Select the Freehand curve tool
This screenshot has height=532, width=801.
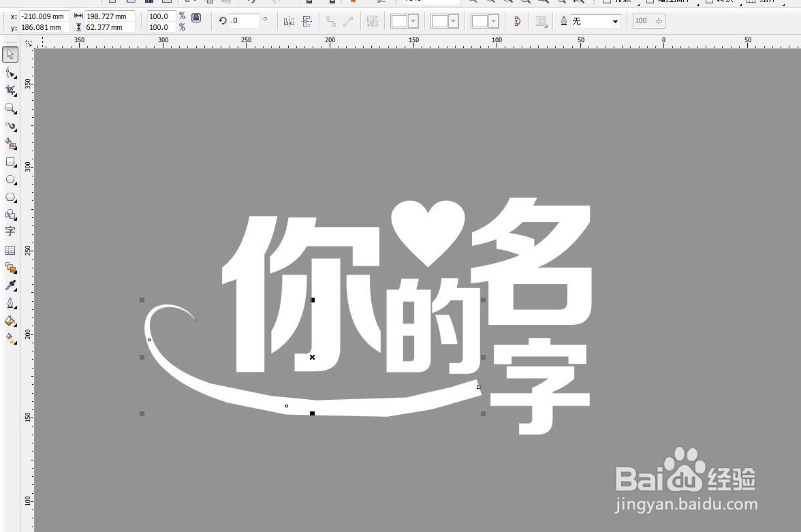[10, 126]
